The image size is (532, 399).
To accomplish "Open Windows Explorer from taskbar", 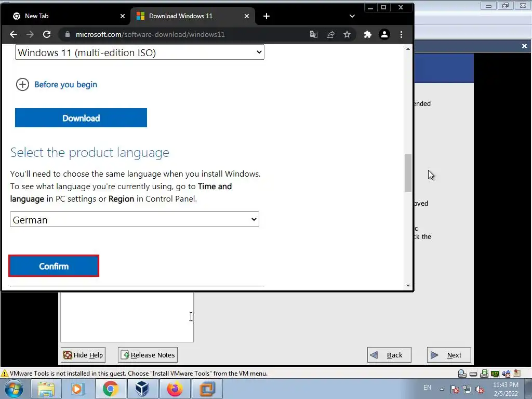I will 46,389.
